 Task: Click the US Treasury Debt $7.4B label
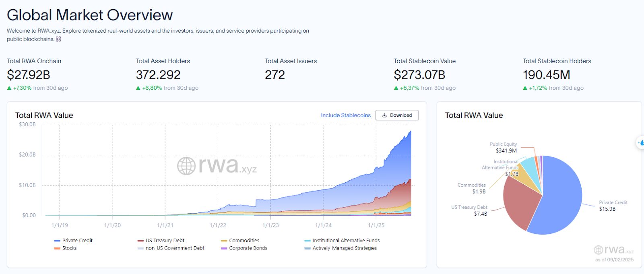[469, 210]
